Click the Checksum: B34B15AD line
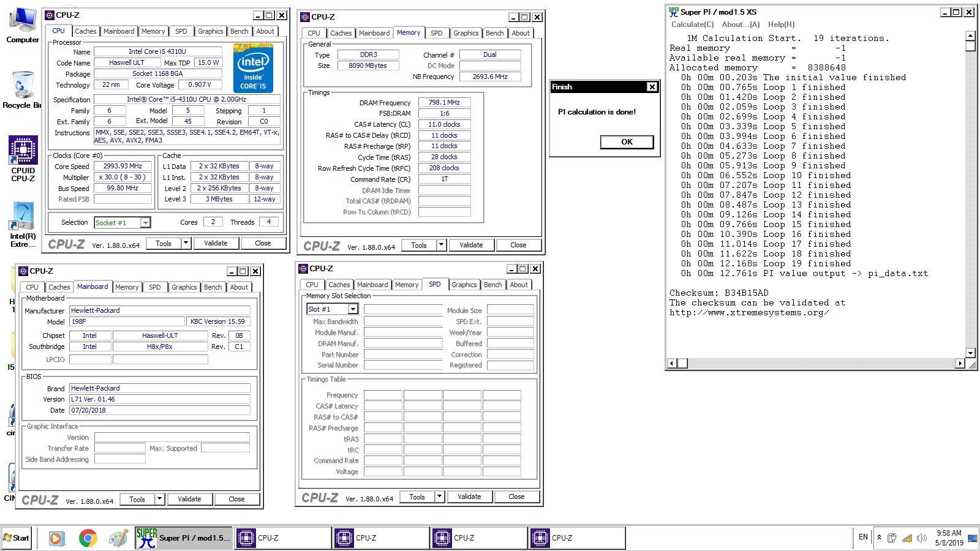This screenshot has width=980, height=551. [718, 293]
